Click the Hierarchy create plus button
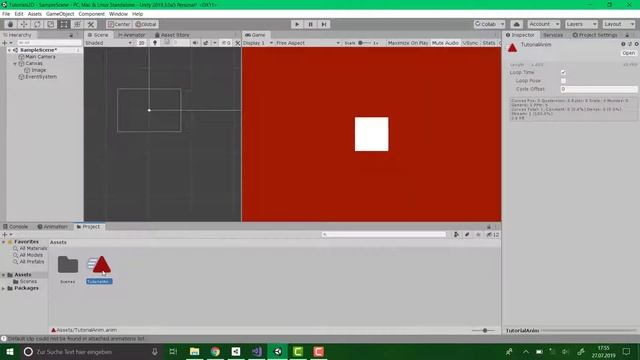 click(5, 43)
